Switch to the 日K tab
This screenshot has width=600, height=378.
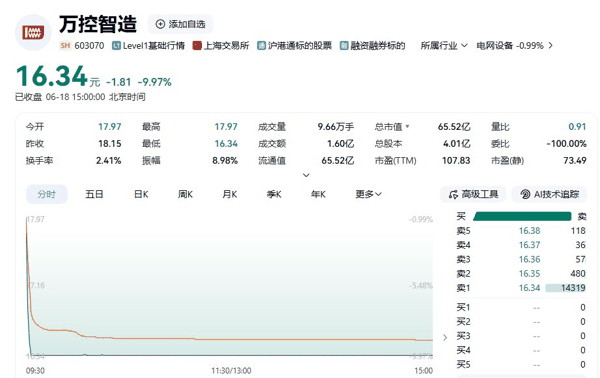pos(141,194)
